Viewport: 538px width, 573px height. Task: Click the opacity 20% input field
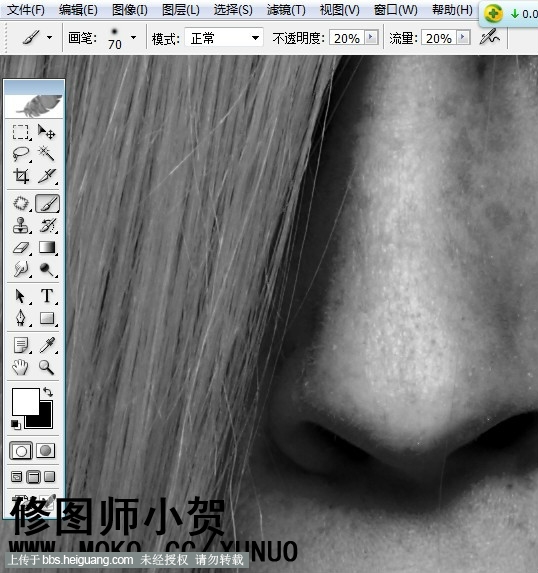347,38
